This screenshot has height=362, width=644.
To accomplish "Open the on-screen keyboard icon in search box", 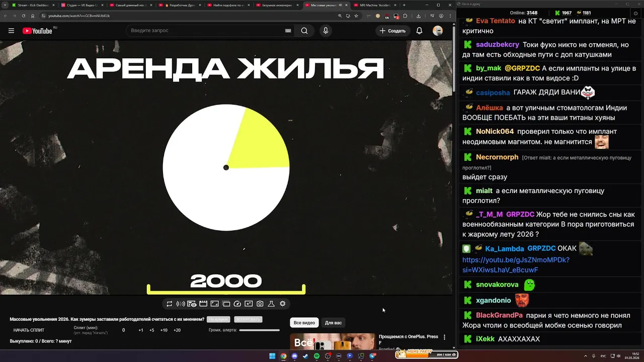I will tap(288, 31).
